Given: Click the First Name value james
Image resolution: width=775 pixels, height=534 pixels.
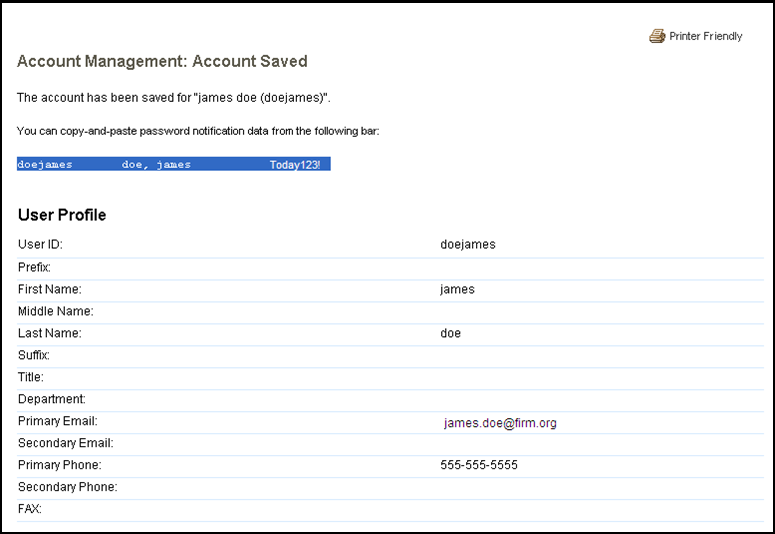Looking at the screenshot, I should [457, 289].
